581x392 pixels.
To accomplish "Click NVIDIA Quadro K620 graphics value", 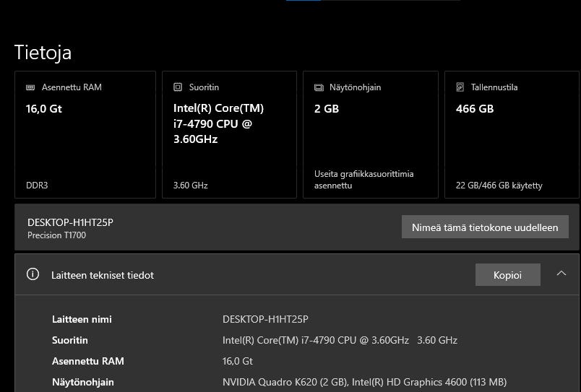I will (x=364, y=382).
